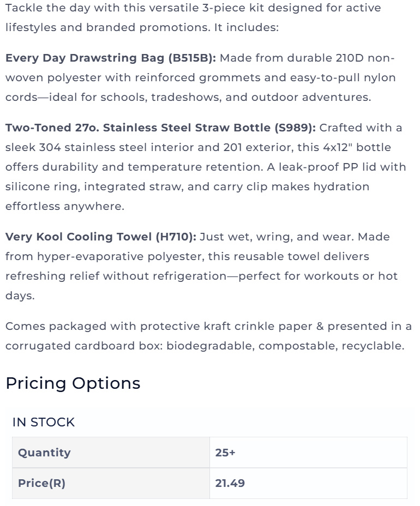Click the word 'biodegradable'
The height and width of the screenshot is (506, 420).
(x=211, y=346)
